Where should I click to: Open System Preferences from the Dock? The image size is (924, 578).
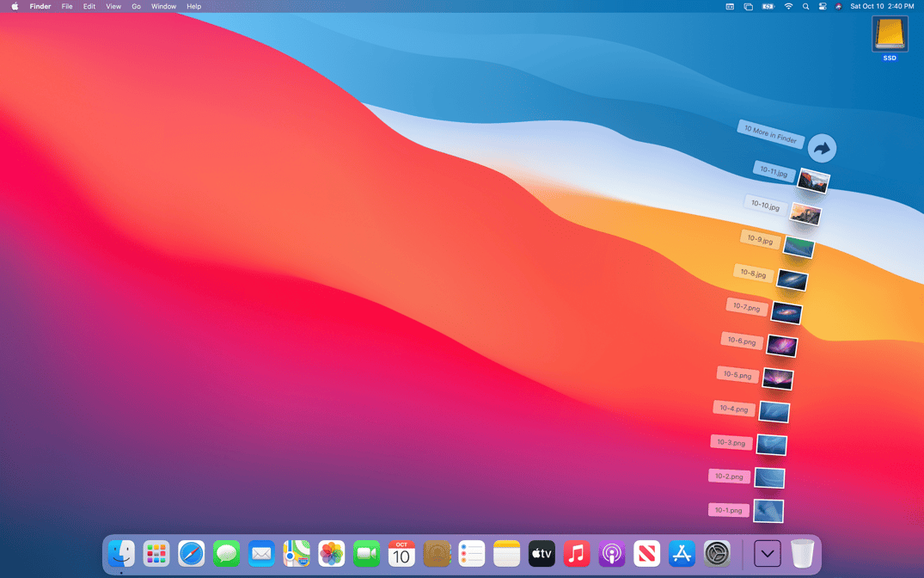point(717,554)
